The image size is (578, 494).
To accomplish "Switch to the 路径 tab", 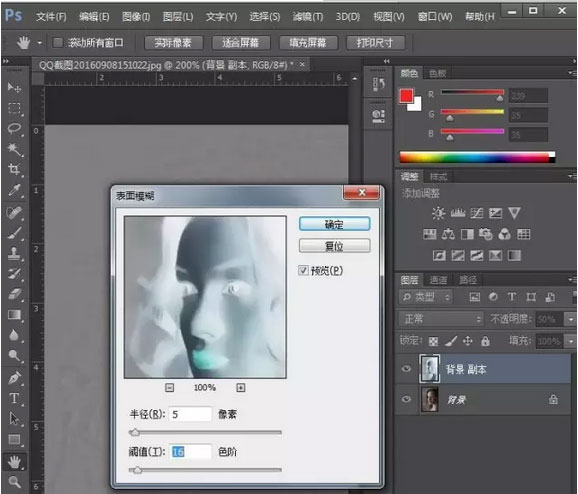I will pyautogui.click(x=467, y=280).
